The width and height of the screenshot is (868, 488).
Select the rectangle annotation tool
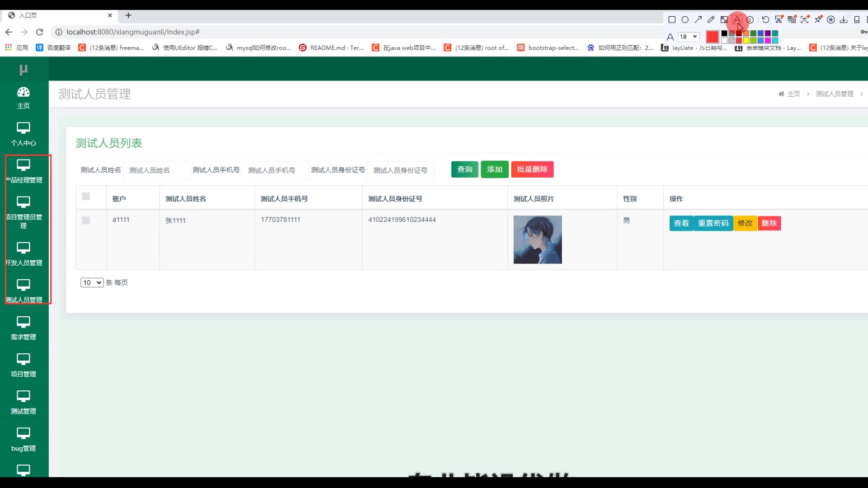(672, 19)
